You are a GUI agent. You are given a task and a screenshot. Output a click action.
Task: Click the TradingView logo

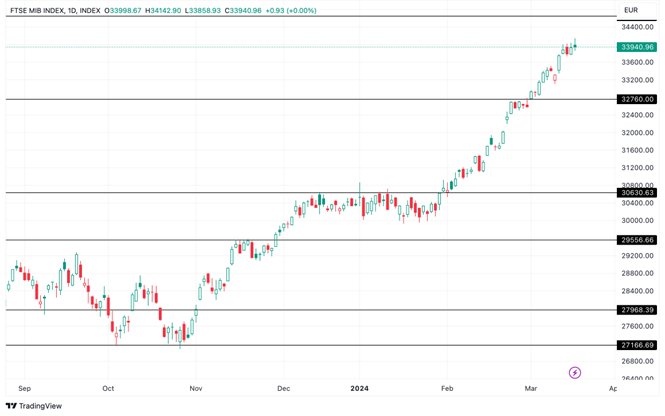pyautogui.click(x=34, y=406)
